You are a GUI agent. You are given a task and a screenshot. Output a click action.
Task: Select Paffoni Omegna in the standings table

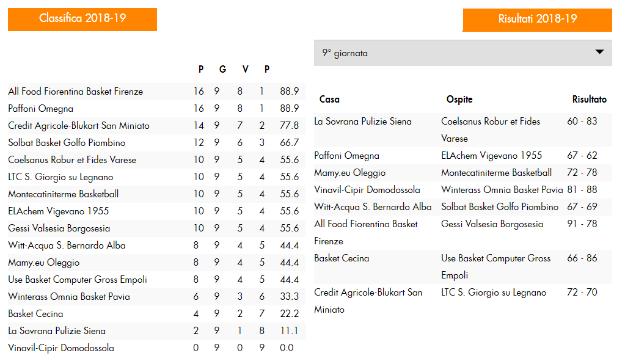click(156, 108)
